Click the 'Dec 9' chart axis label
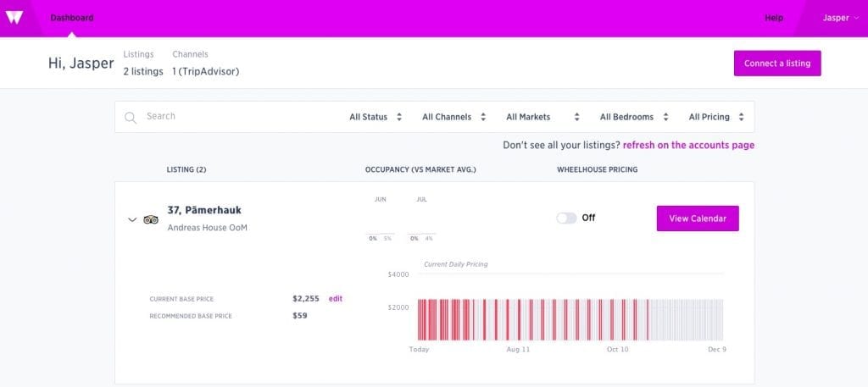 [717, 350]
